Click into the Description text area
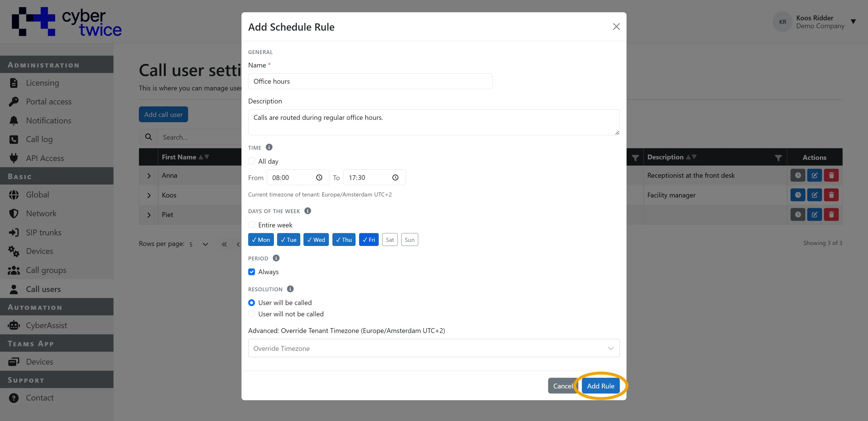This screenshot has height=421, width=868. click(x=434, y=122)
